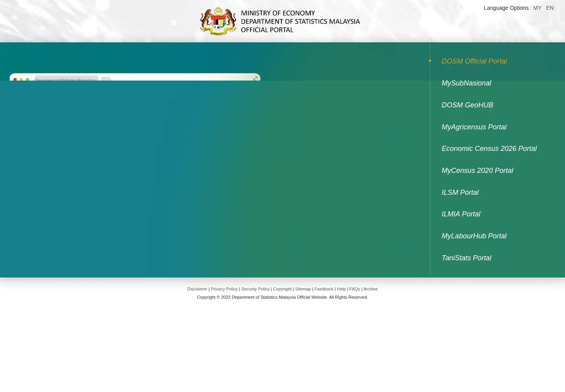Screen dimensions: 565x392
Task: Open the Sitemap link
Action: point(303,289)
